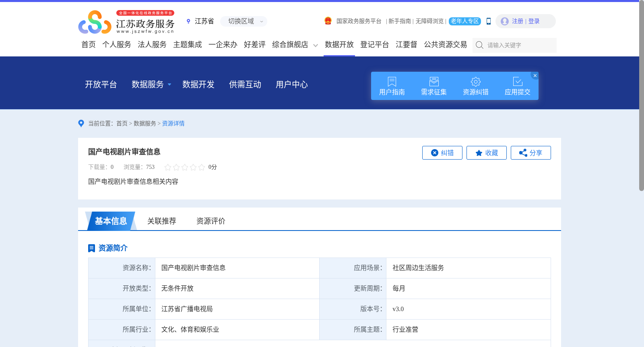The image size is (644, 347).
Task: Click the 注册 register link
Action: tap(518, 21)
